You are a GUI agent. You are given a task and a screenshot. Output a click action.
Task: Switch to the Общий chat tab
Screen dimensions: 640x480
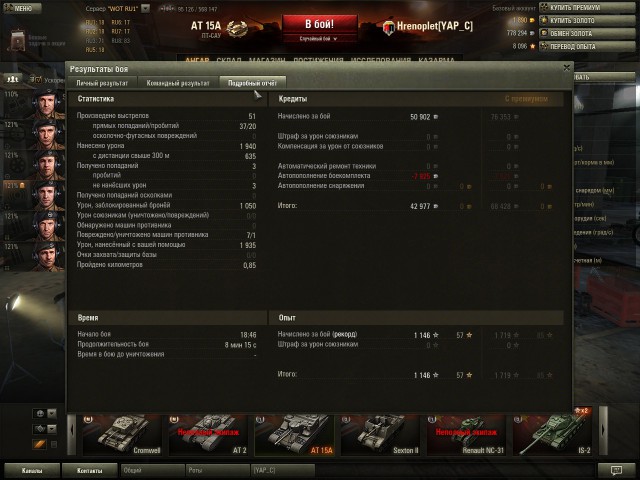152,470
